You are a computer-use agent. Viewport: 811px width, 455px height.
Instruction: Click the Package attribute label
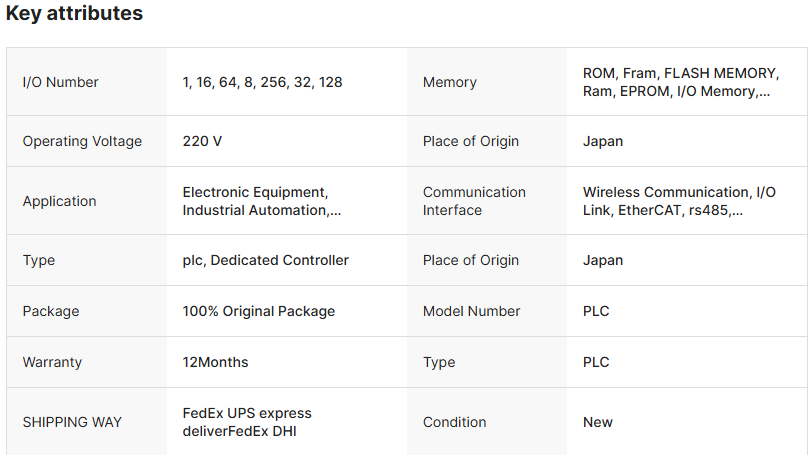pos(51,311)
